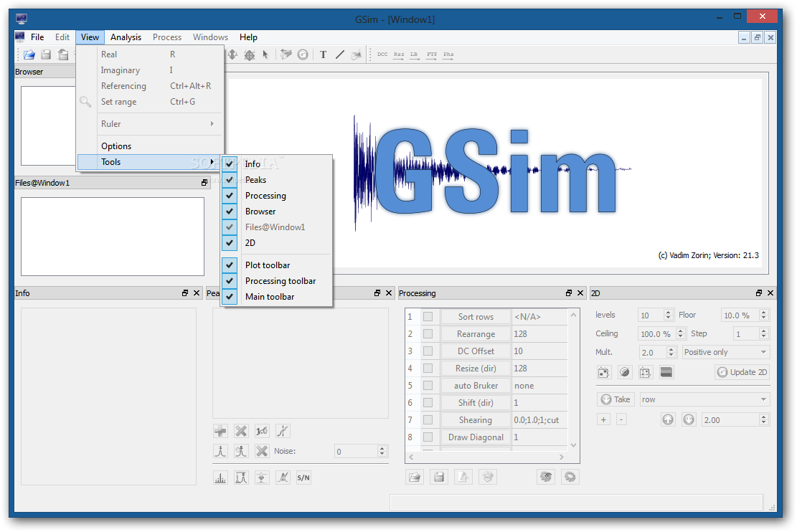Click the Processing list vertical scrollbar down arrow
The height and width of the screenshot is (532, 797).
[x=573, y=445]
